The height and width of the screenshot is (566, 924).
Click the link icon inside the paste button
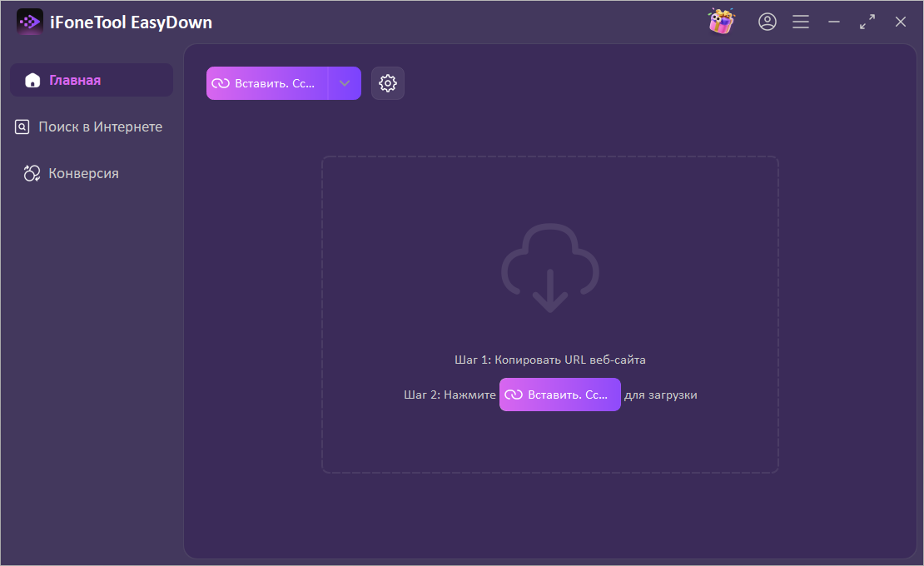click(221, 82)
